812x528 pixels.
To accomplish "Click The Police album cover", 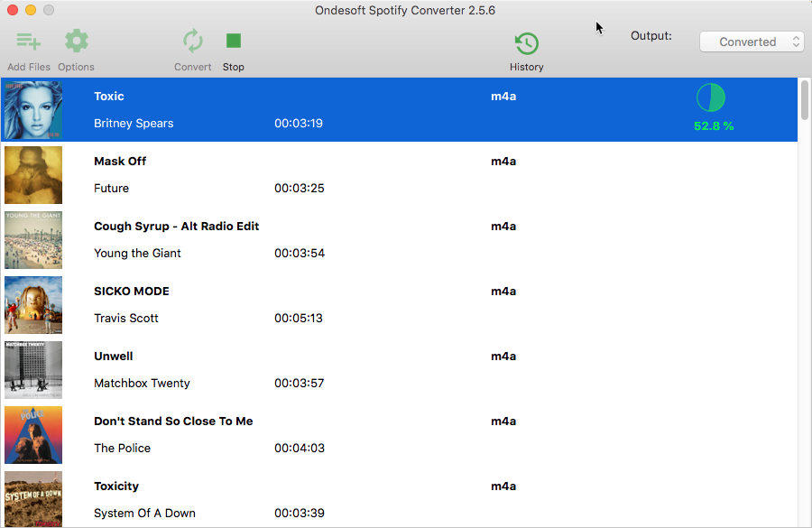I will pos(33,435).
